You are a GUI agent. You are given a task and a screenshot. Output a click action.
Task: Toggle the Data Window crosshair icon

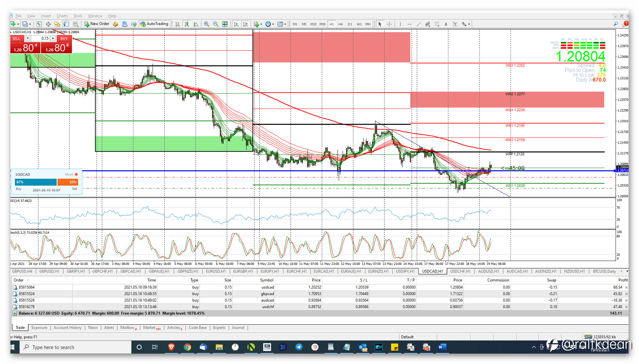pos(48,24)
